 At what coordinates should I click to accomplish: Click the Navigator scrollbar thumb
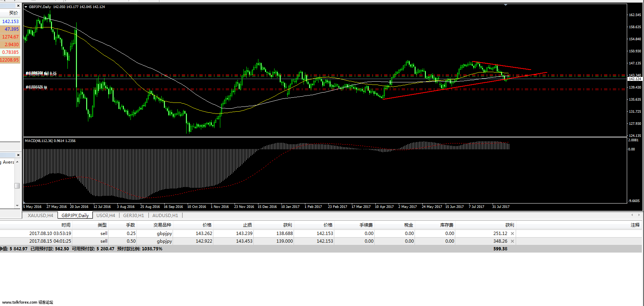17,186
